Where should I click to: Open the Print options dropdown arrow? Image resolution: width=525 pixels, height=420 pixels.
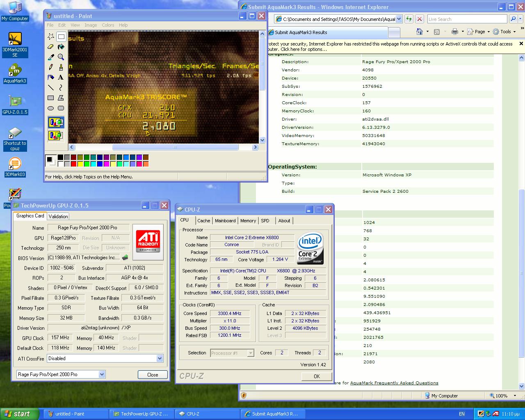point(462,32)
